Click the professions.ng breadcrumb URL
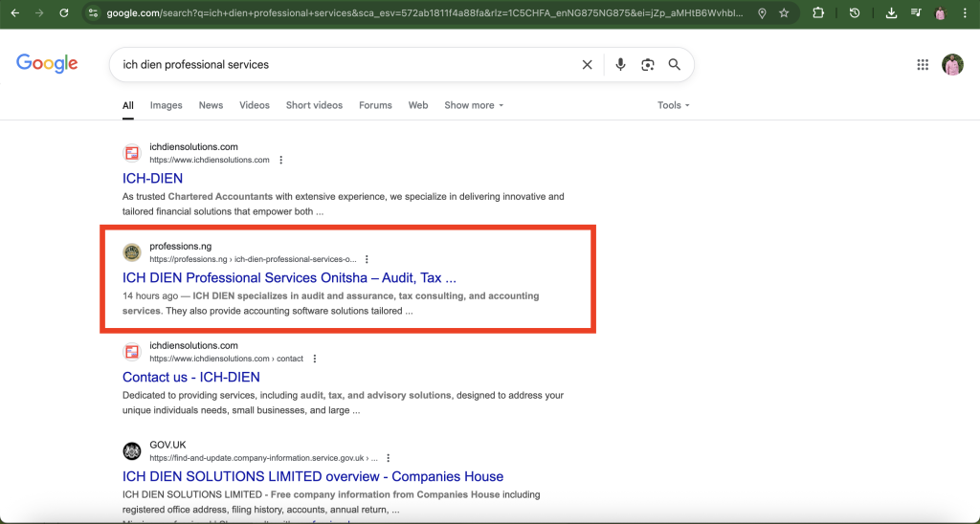Screen dimensions: 980x524 coord(253,259)
